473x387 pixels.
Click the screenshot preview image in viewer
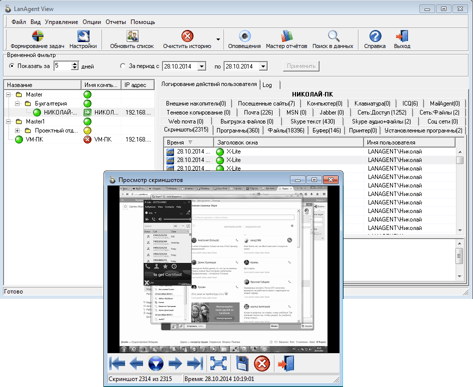coord(223,269)
